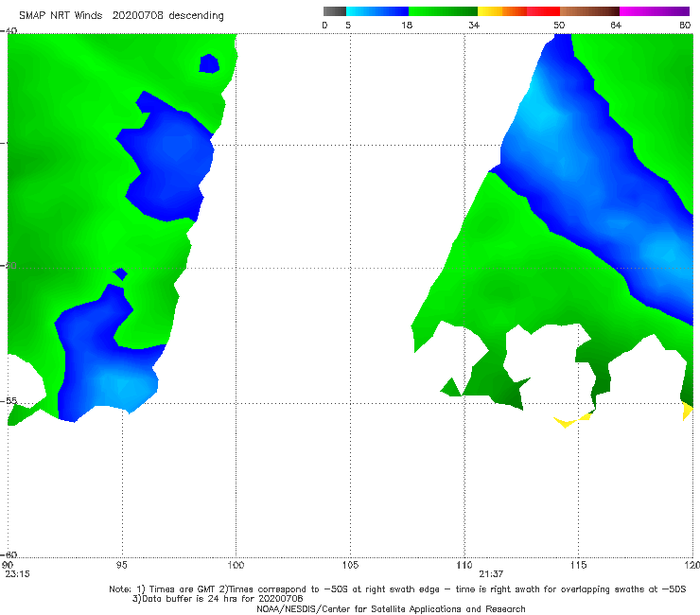The image size is (700, 615).
Task: Click the latitude axis label '-60'
Action: pos(9,554)
